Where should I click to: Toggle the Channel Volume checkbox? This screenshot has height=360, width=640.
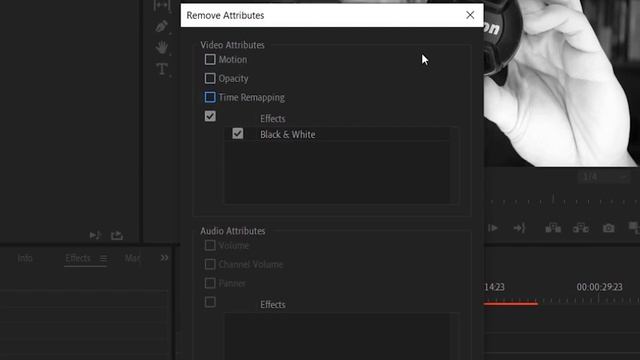point(210,264)
